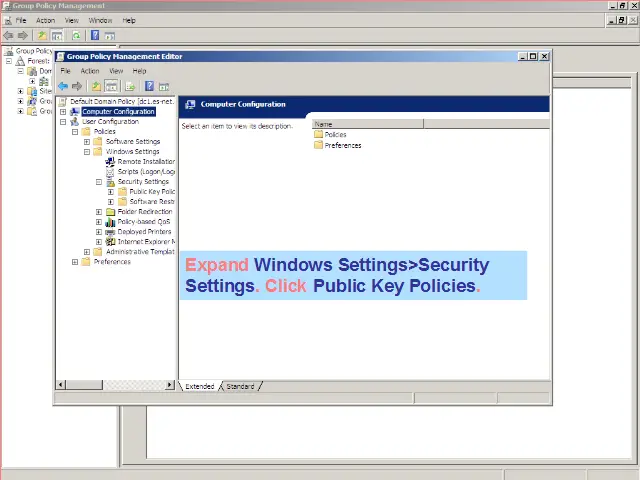Click the Show/Hide Action Pane icon in the Editor
This screenshot has height=480, width=640.
(x=164, y=87)
